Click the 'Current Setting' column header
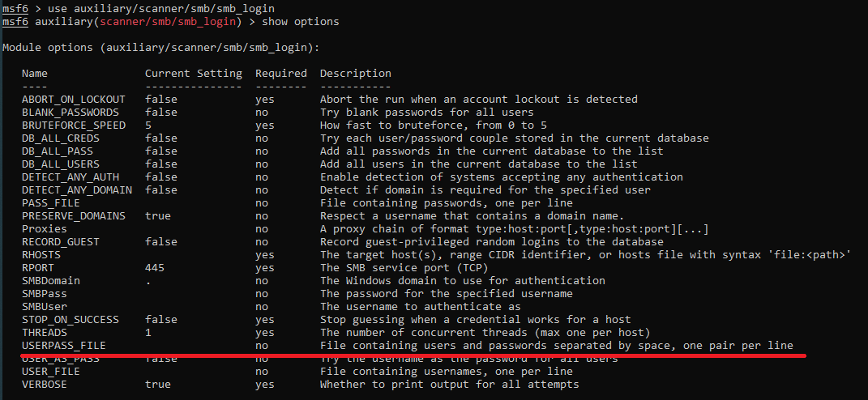 (x=193, y=74)
